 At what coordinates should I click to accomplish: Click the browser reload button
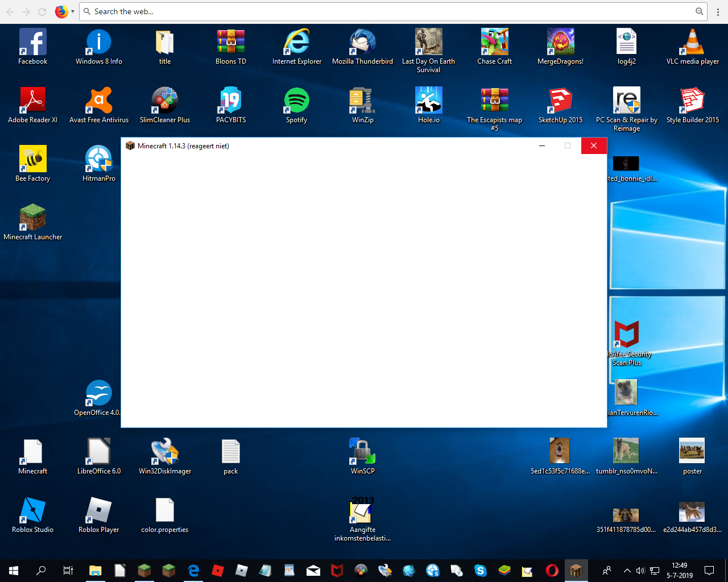[42, 11]
